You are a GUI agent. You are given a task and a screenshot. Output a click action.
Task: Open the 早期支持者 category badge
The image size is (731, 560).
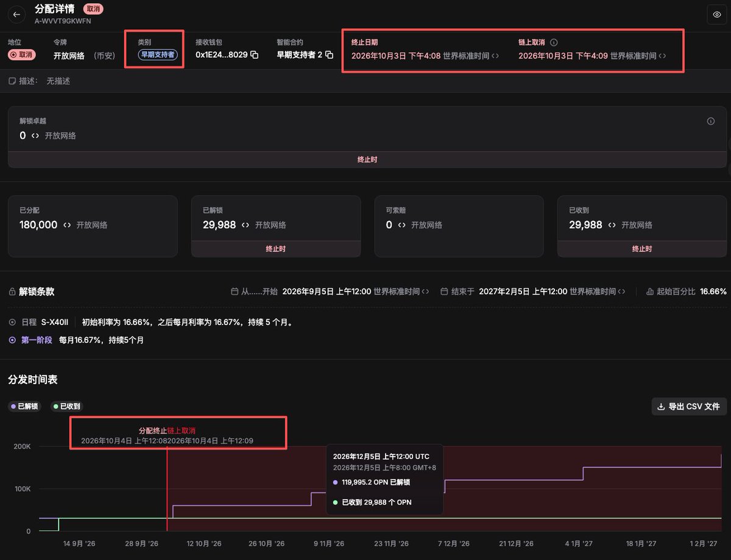point(158,55)
